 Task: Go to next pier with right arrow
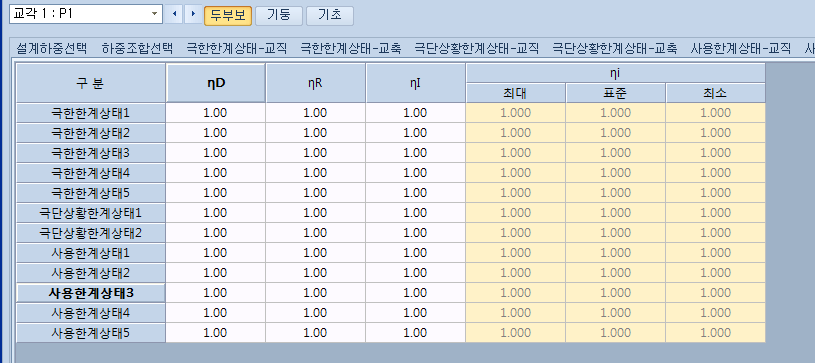pyautogui.click(x=193, y=14)
